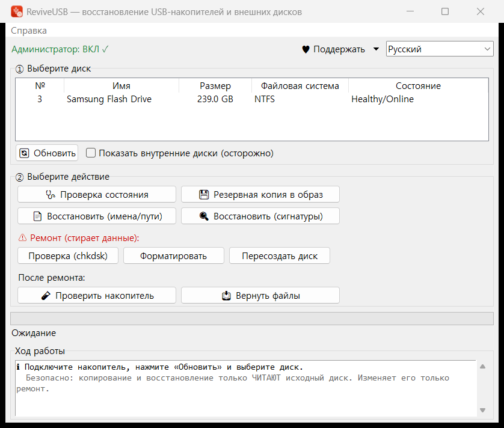Image resolution: width=504 pixels, height=428 pixels.
Task: Select the Samsung Flash Drive row
Action: point(252,99)
